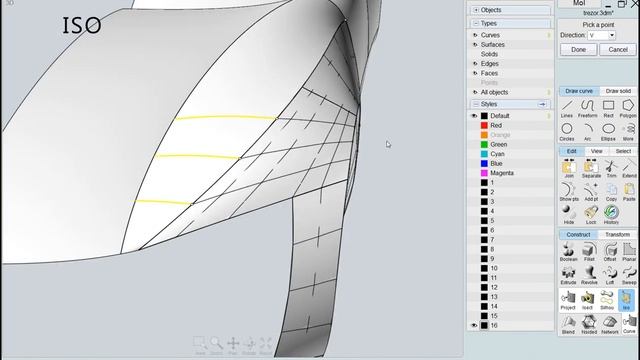Select the Offset tool
The width and height of the screenshot is (640, 360).
pyautogui.click(x=610, y=252)
